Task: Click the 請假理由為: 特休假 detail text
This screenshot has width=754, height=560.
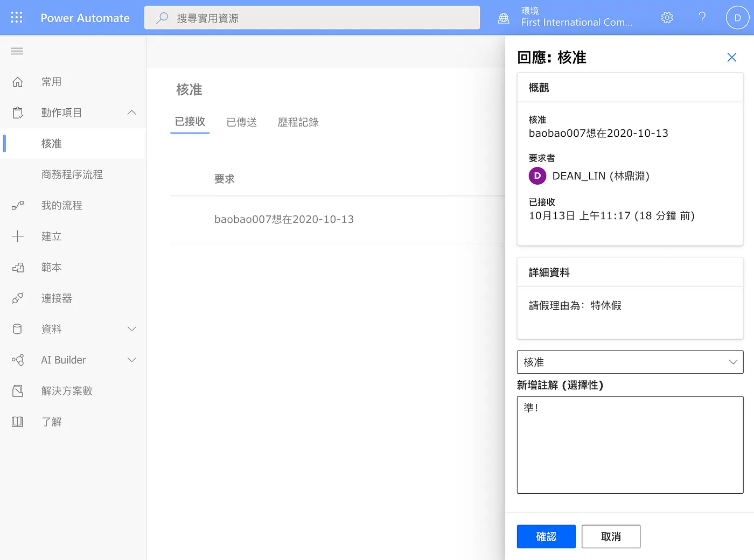Action: point(575,305)
